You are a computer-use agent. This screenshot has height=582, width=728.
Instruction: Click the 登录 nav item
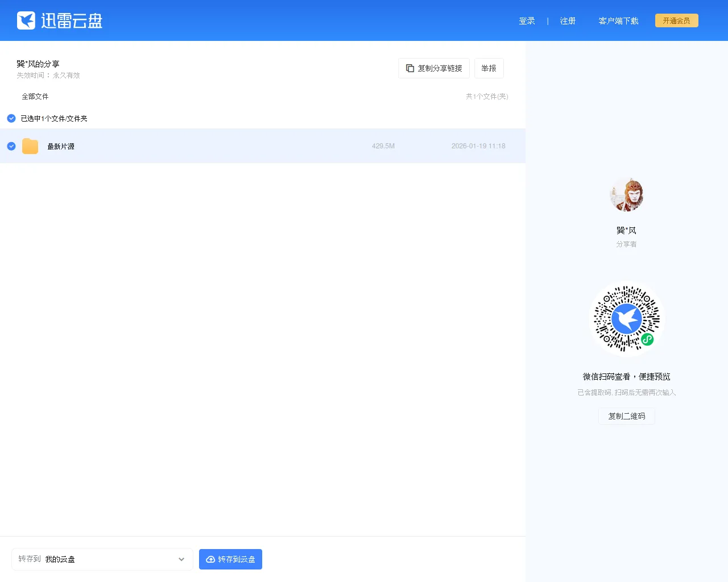(527, 20)
